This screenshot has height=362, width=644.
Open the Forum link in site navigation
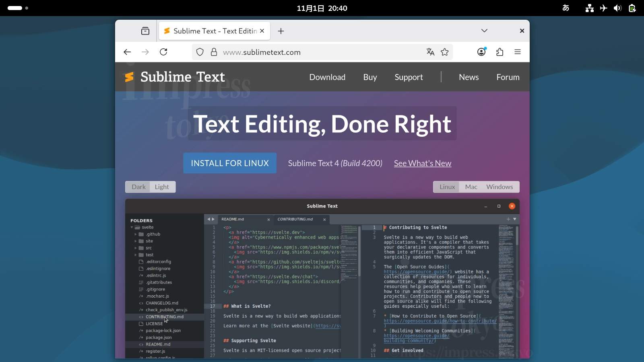[508, 77]
